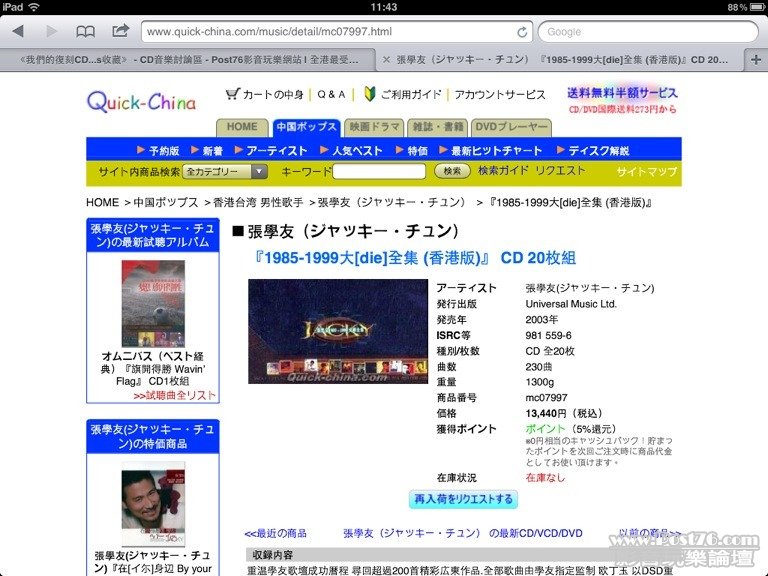Click HOME in the breadcrumb
768x576 pixels.
(x=102, y=202)
